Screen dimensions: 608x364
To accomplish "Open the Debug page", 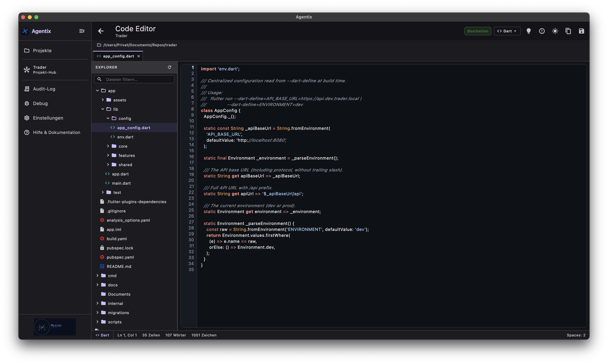I will click(55, 103).
